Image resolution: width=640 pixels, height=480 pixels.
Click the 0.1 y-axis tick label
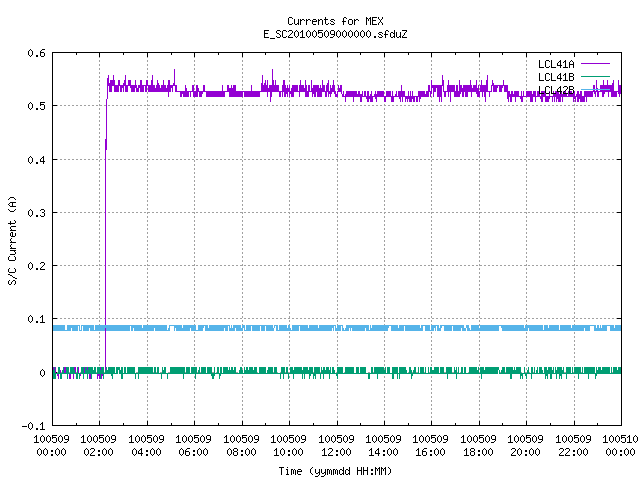pos(36,319)
